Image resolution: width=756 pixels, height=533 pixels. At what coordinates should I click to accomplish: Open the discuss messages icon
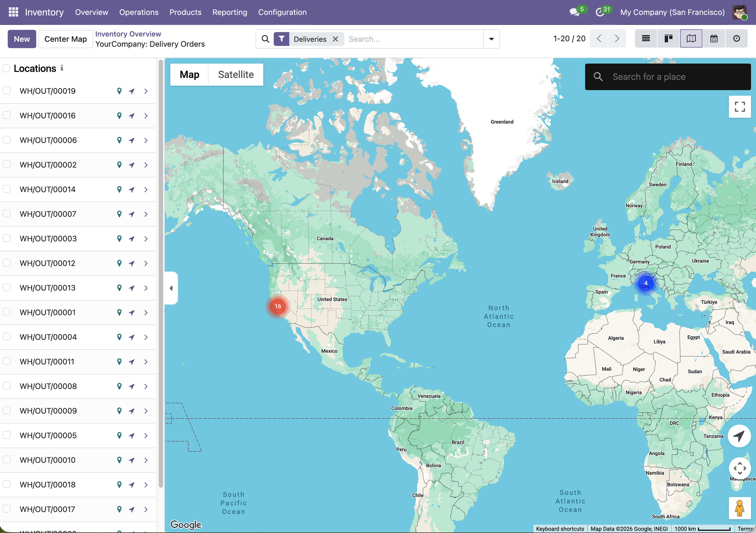[x=575, y=12]
